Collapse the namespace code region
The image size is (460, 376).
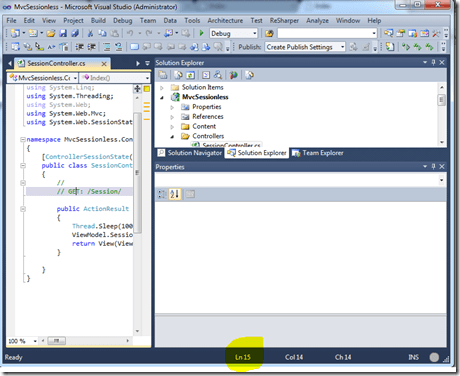coord(23,139)
